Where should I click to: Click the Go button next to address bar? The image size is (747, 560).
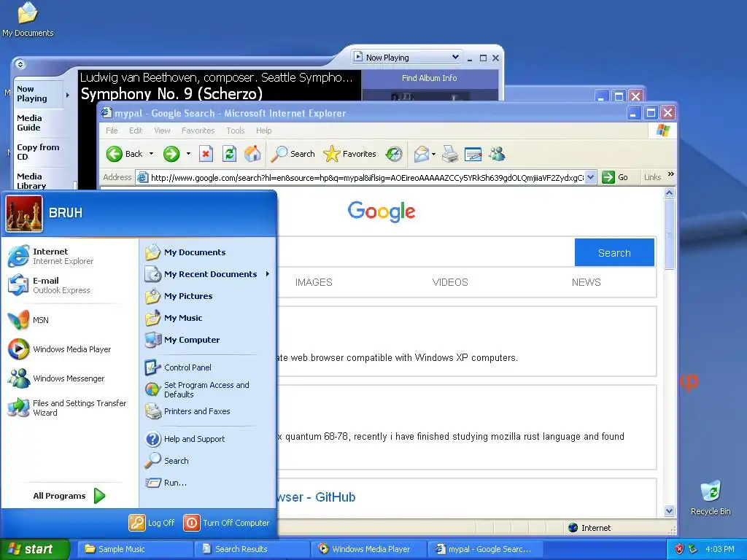614,177
